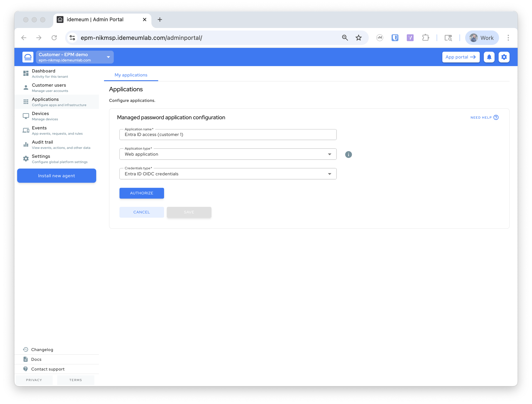The height and width of the screenshot is (404, 532).
Task: Expand the Customer - EPM demo tenant selector
Action: 75,57
